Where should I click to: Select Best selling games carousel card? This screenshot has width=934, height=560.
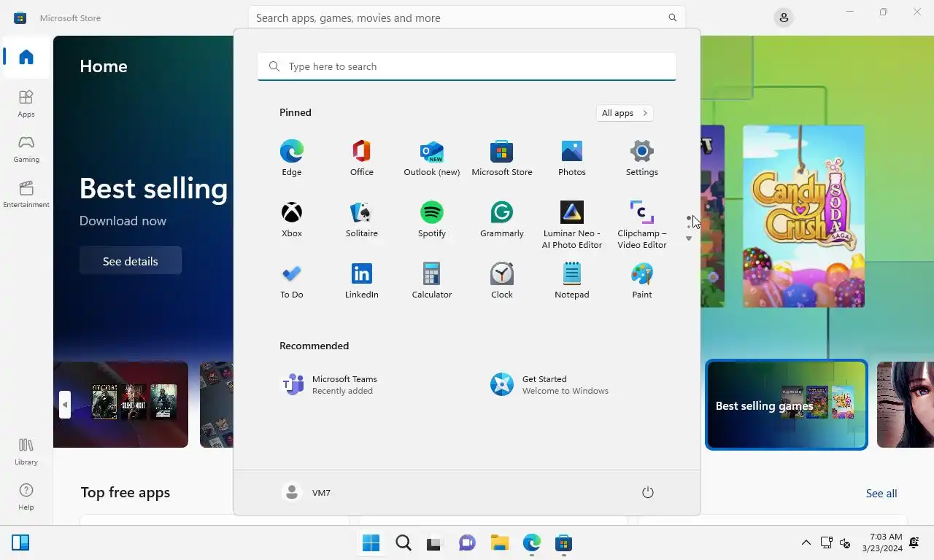point(787,405)
